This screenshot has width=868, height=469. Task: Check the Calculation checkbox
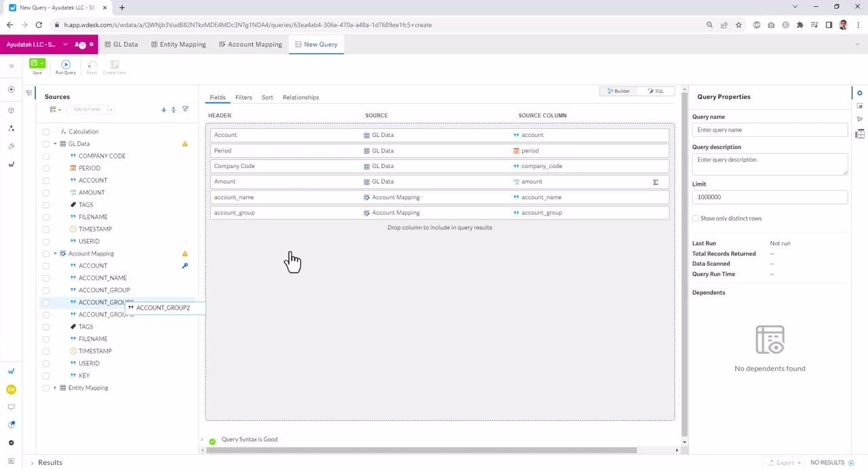click(x=46, y=131)
